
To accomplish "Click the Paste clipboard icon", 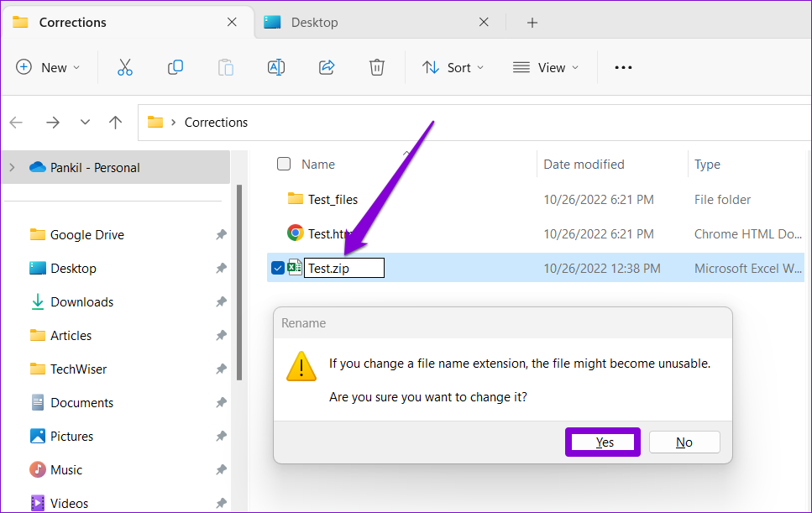I will [226, 67].
